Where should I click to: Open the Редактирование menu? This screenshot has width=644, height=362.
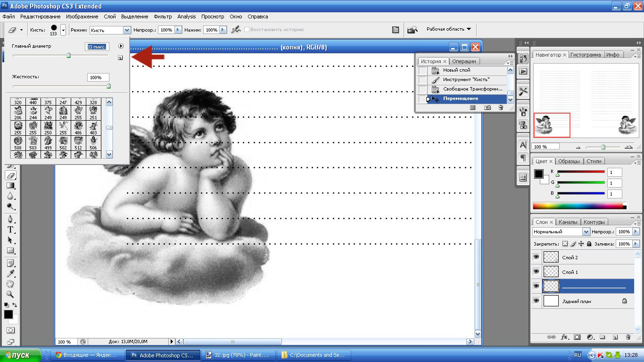pyautogui.click(x=41, y=16)
